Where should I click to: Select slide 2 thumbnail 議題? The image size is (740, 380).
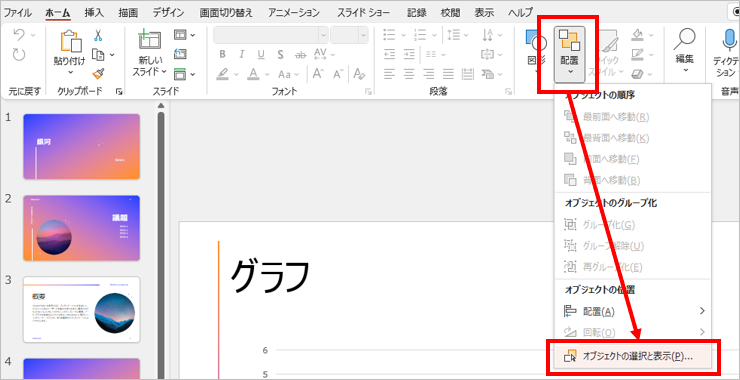click(82, 228)
